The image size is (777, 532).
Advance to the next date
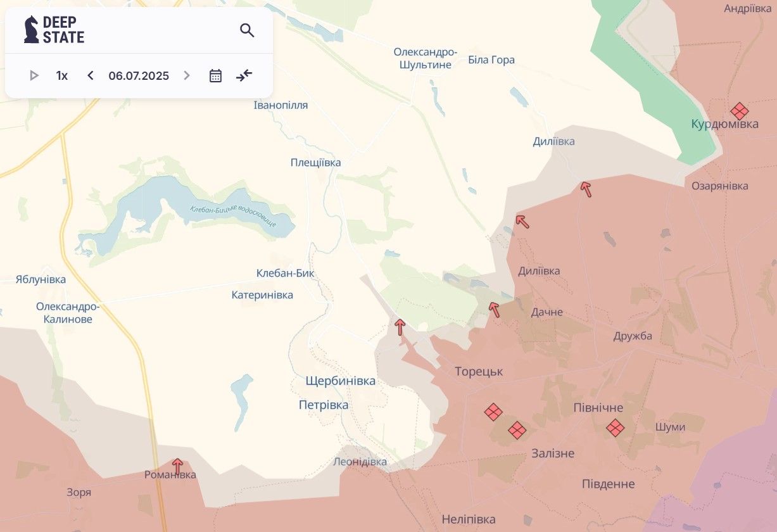point(187,76)
